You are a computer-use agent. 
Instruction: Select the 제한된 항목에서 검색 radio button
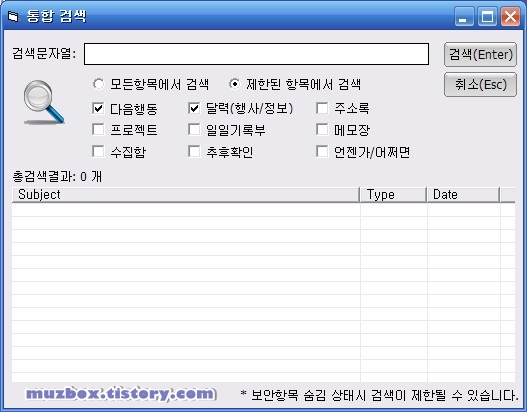coord(234,84)
